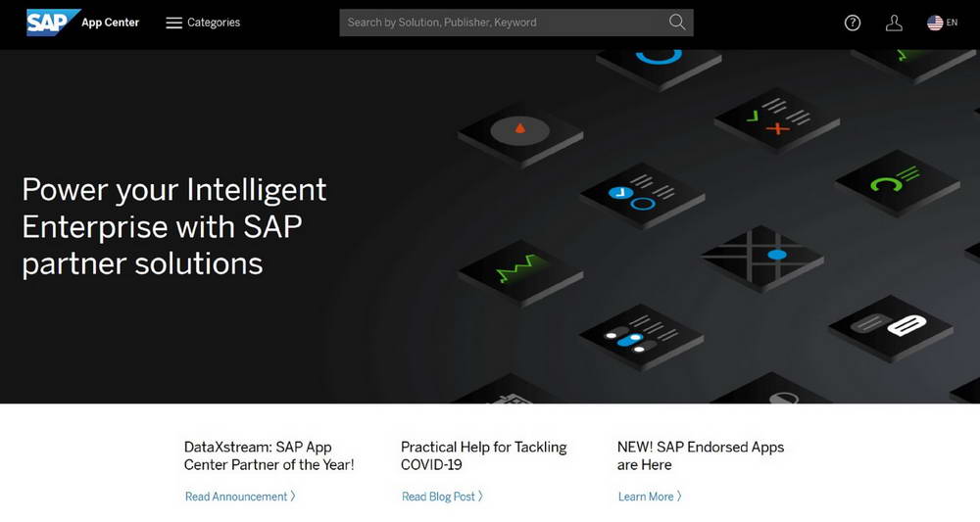Click the user account profile icon
Viewport: 980px width, 522px height.
(894, 23)
